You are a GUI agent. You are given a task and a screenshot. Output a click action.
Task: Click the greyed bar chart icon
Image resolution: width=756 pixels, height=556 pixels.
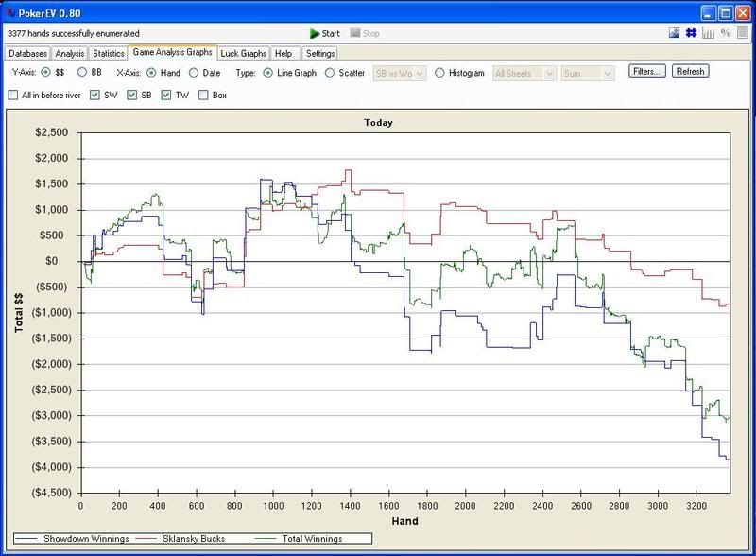[708, 33]
